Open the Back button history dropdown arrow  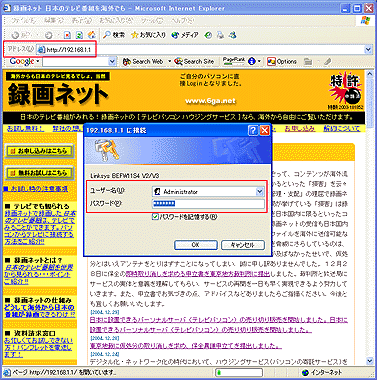tap(38, 35)
